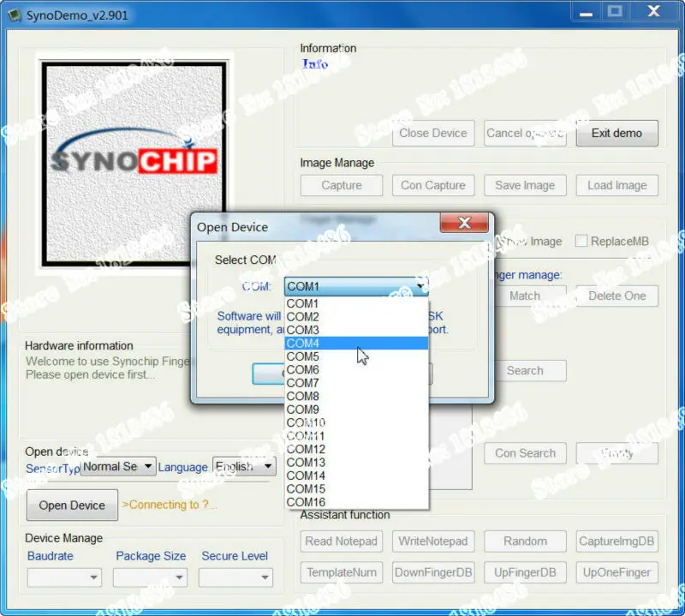Pick COM11 in the port list

point(356,436)
